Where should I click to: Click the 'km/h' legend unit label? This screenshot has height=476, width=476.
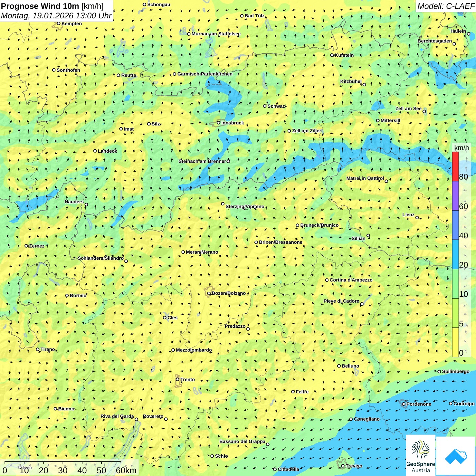coord(461,148)
